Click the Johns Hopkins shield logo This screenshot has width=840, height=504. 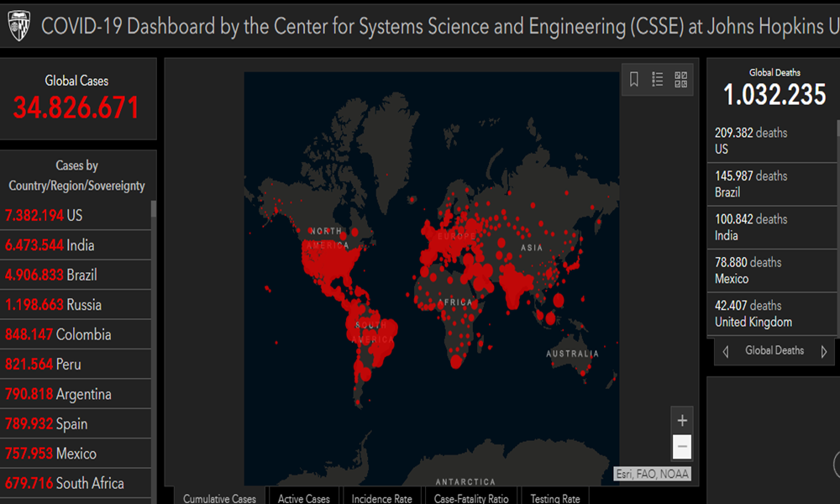click(x=18, y=26)
